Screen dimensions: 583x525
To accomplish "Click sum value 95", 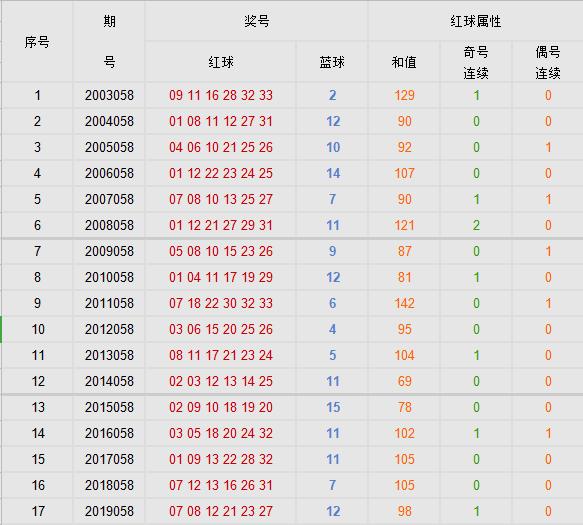I will point(404,329).
